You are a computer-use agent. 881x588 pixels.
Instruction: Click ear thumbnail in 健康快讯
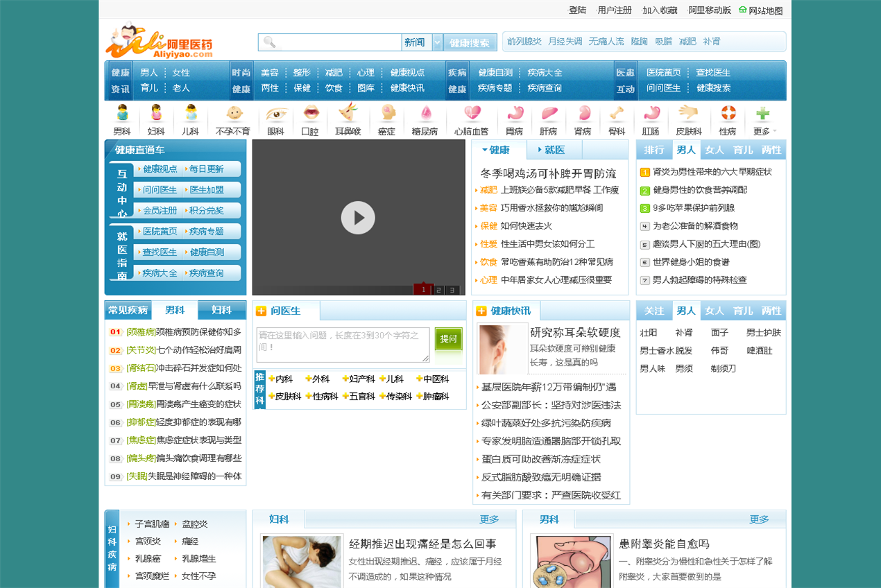[x=503, y=349]
